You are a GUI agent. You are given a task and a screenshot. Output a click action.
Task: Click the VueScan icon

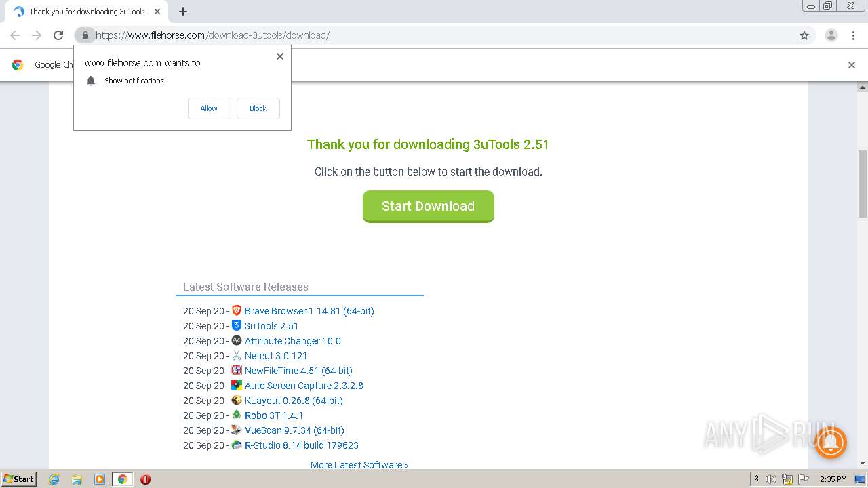237,430
